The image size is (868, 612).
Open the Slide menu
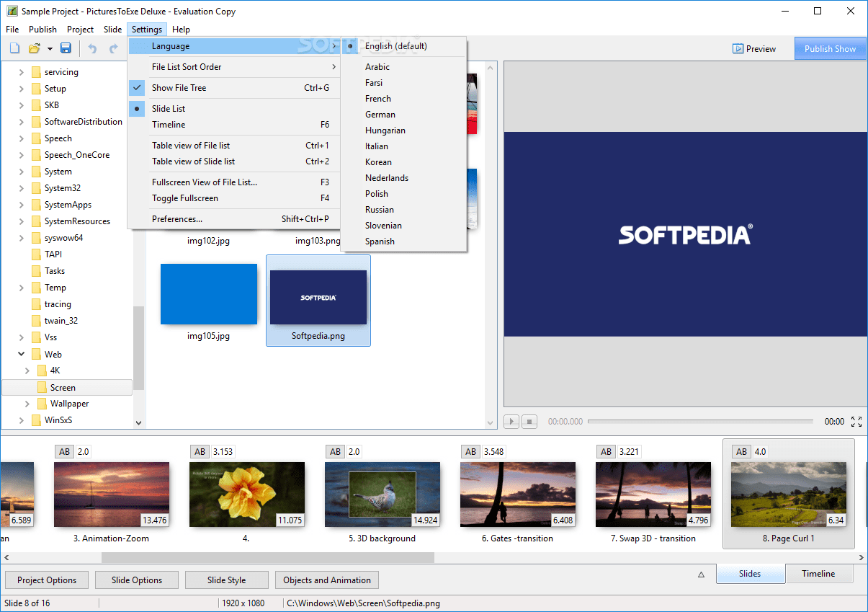click(112, 30)
